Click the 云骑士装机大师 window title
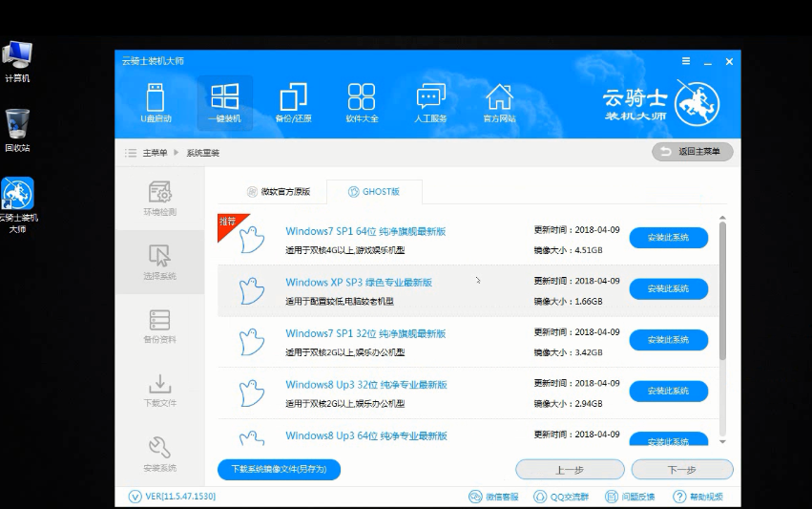This screenshot has width=812, height=509. (x=153, y=61)
